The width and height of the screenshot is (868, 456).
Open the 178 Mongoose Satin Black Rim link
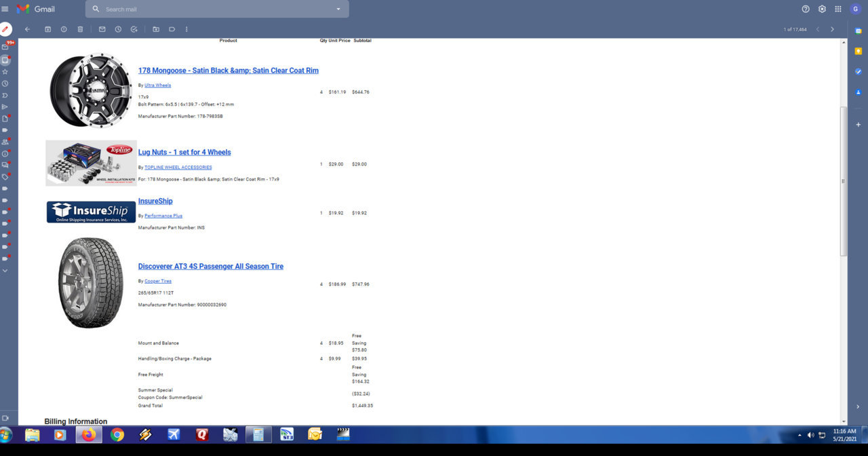tap(229, 71)
